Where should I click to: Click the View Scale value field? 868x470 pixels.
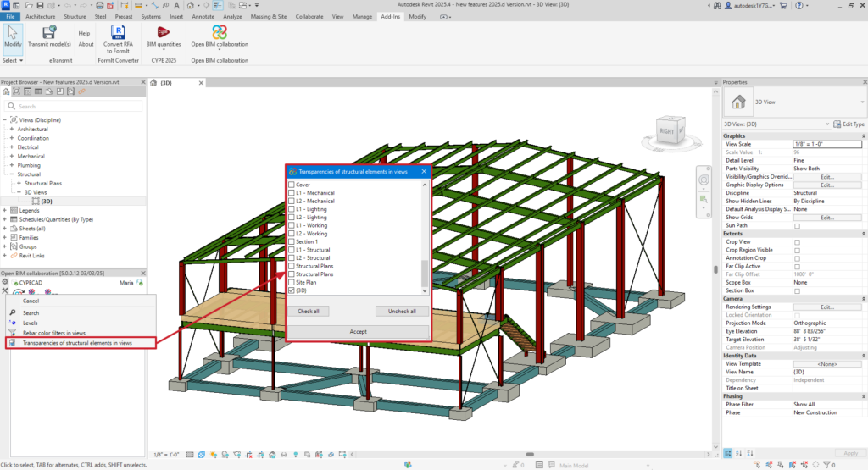pyautogui.click(x=827, y=144)
